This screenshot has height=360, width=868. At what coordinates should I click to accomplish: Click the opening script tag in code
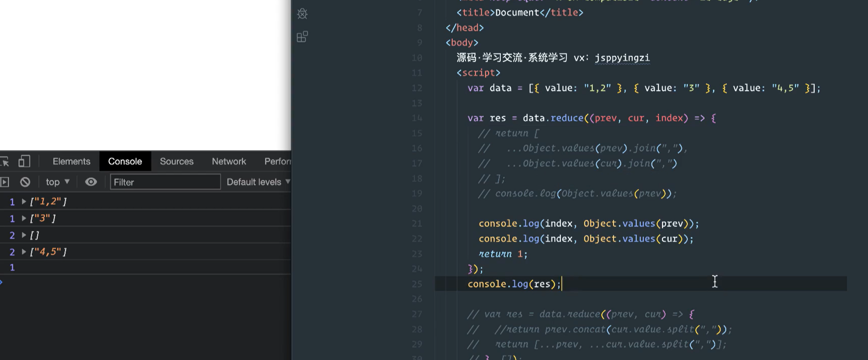[x=479, y=73]
